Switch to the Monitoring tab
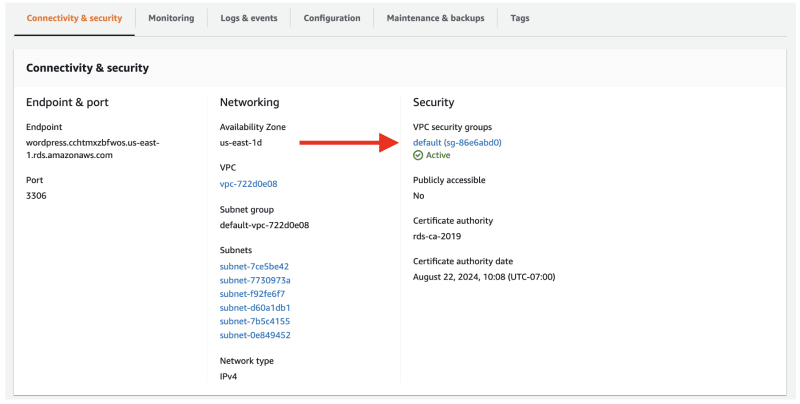 pos(171,18)
